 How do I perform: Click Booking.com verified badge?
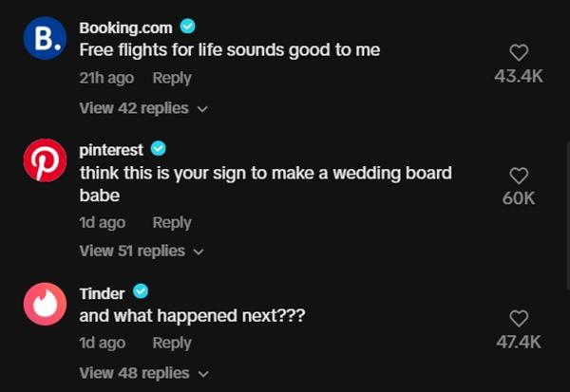click(x=188, y=28)
